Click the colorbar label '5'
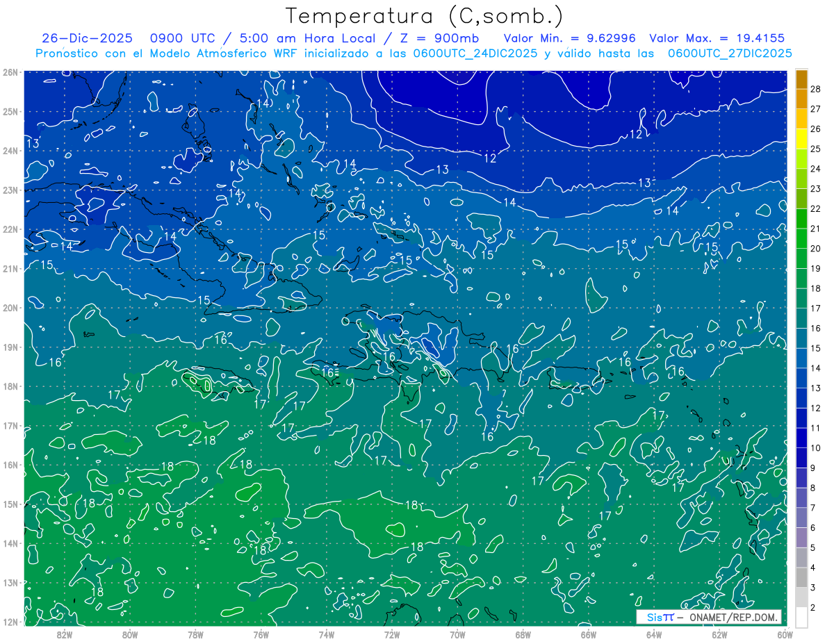Image resolution: width=834 pixels, height=644 pixels. (813, 548)
